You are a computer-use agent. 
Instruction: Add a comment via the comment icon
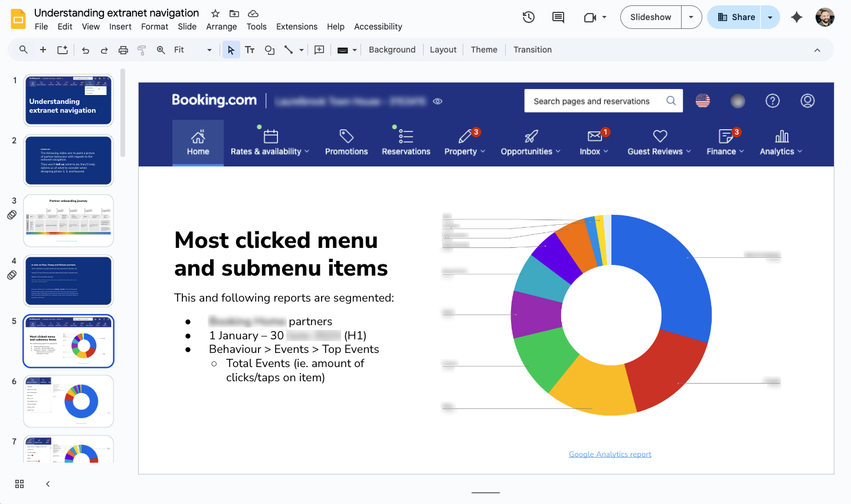[319, 50]
